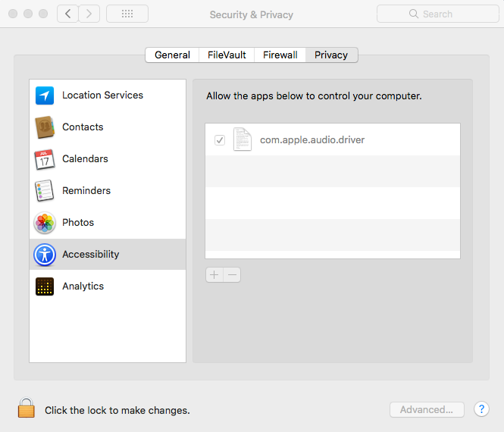Image resolution: width=504 pixels, height=432 pixels.
Task: Go forward with the right chevron
Action: [x=89, y=14]
